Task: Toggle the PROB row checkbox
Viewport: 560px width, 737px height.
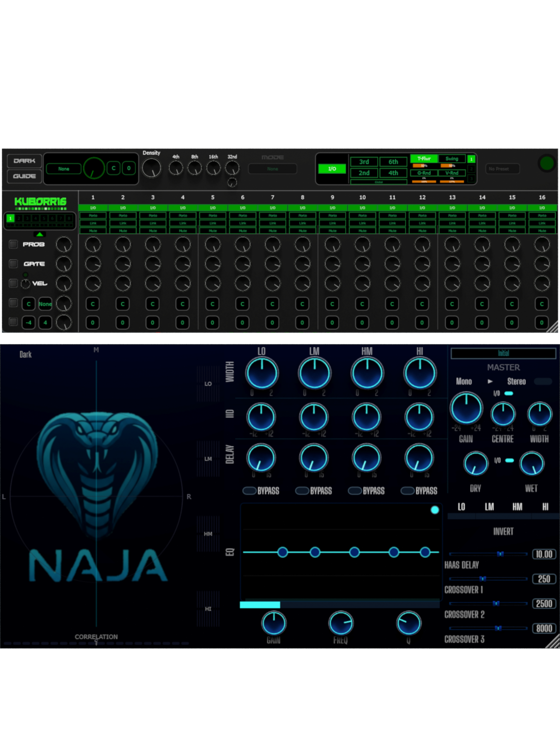Action: [14, 244]
